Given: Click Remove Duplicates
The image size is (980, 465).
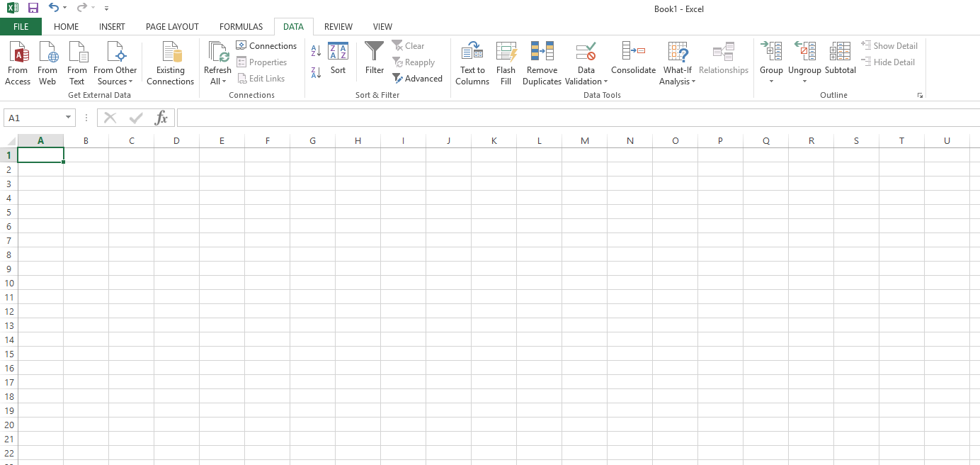Looking at the screenshot, I should point(542,63).
